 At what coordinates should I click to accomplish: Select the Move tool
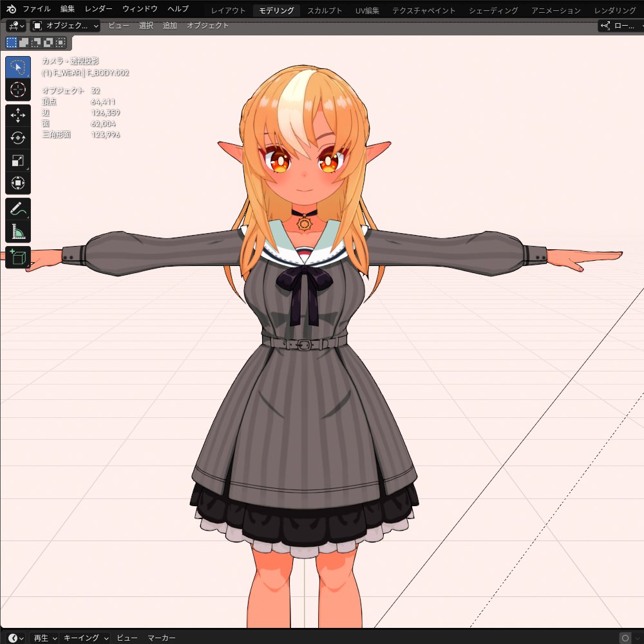pyautogui.click(x=17, y=115)
